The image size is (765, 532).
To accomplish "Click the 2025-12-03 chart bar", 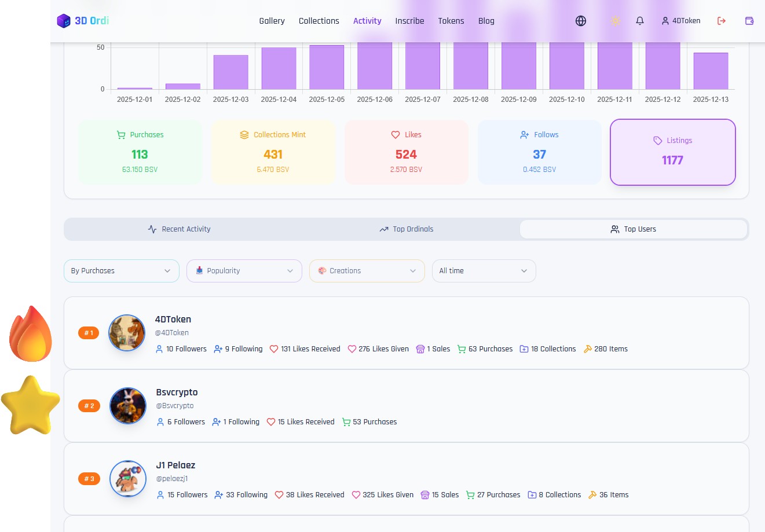I will [231, 72].
